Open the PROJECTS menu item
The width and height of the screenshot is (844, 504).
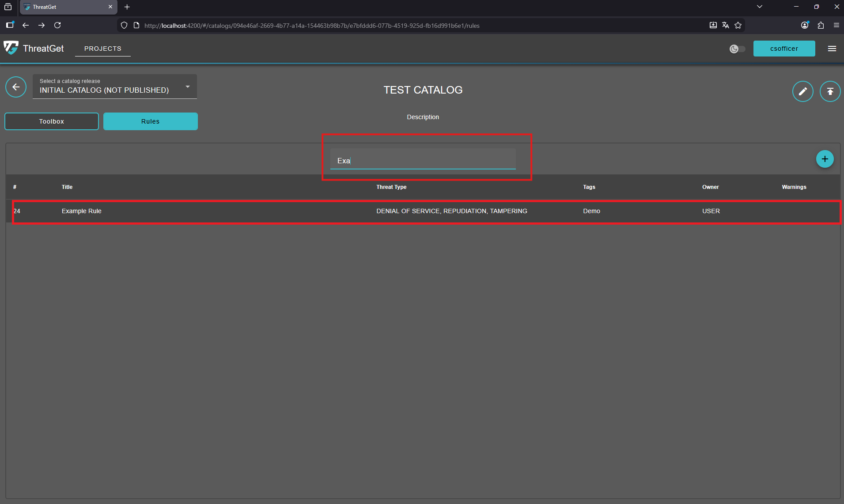(102, 49)
